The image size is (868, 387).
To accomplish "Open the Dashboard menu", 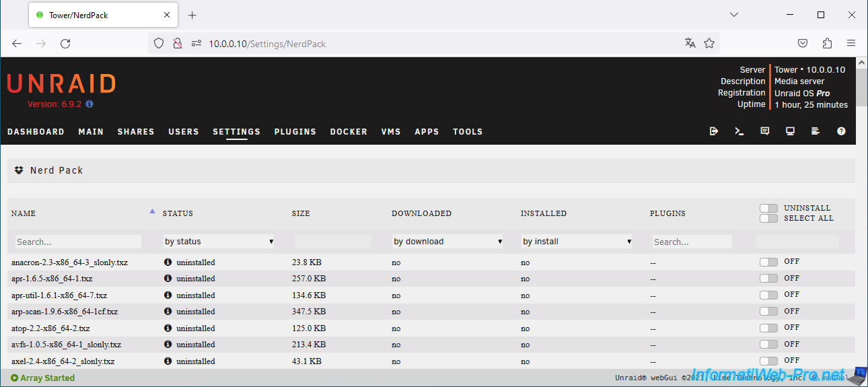I will click(x=36, y=131).
